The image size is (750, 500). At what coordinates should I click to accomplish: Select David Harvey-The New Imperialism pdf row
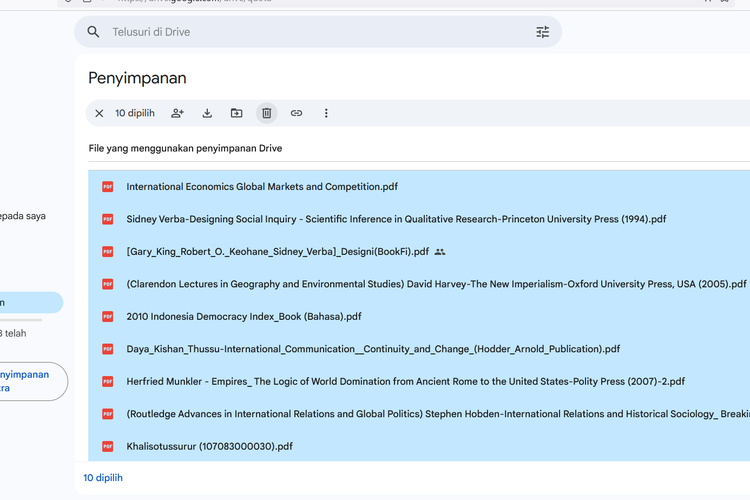pos(419,284)
